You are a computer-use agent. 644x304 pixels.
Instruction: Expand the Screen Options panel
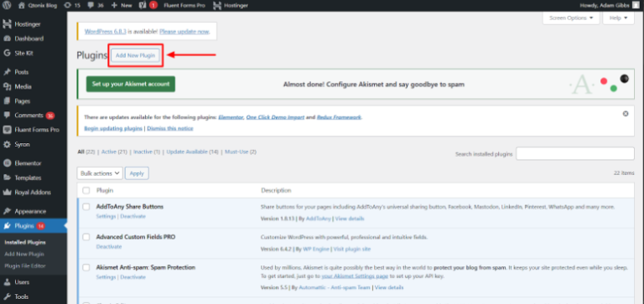click(x=571, y=18)
